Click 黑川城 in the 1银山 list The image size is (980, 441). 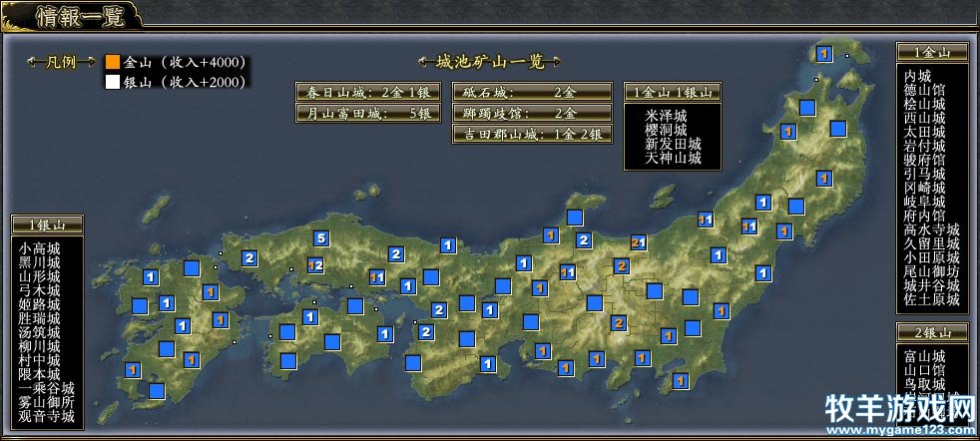(x=40, y=261)
